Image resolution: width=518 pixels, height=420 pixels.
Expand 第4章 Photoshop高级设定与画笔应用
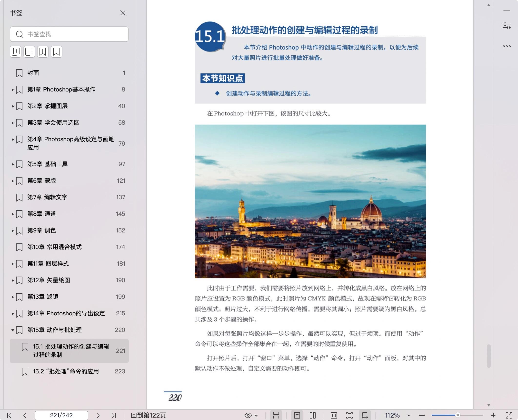pyautogui.click(x=12, y=140)
